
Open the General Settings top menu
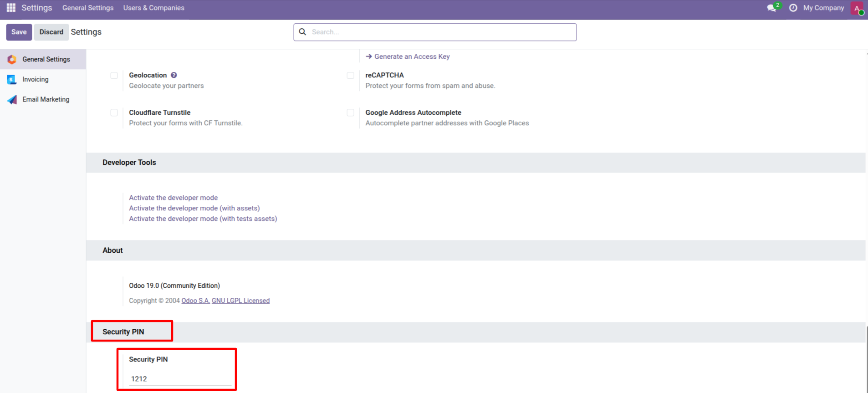click(88, 8)
